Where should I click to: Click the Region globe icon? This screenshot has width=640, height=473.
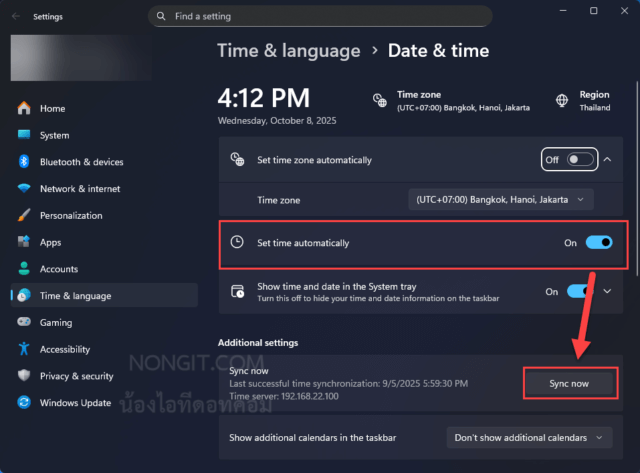coord(562,100)
